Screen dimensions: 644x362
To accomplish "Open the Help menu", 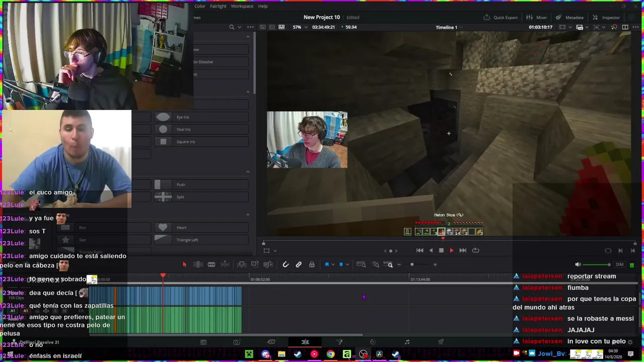I will coord(263,6).
